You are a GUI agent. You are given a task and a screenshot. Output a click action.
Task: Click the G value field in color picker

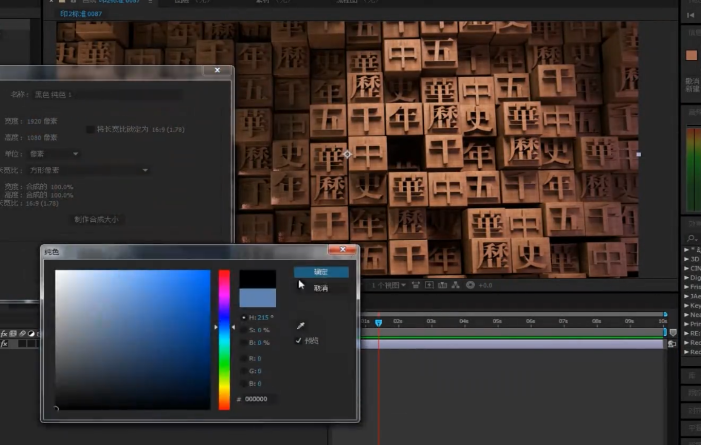coord(259,371)
